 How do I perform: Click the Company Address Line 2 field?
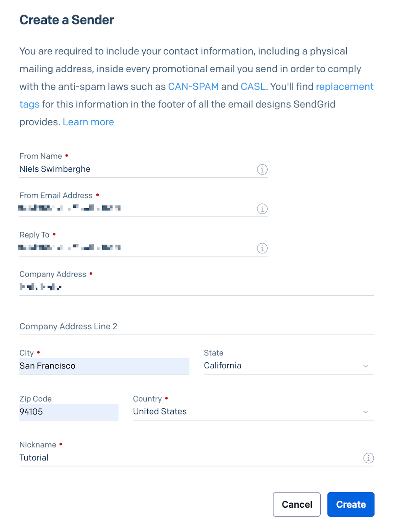(x=157, y=327)
